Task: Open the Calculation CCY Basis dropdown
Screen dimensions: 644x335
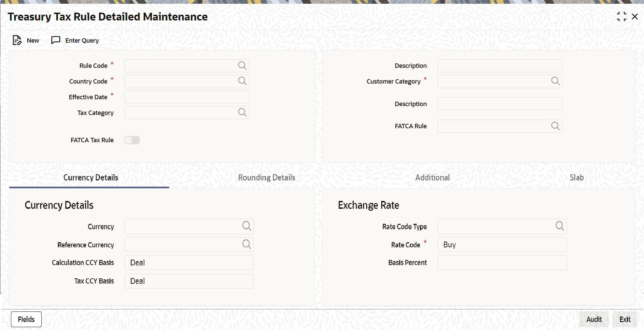Action: [x=189, y=263]
